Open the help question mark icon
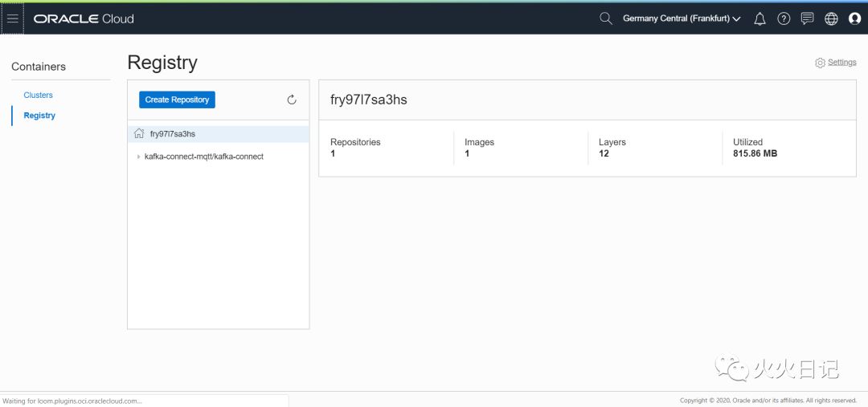868x407 pixels. pos(784,18)
